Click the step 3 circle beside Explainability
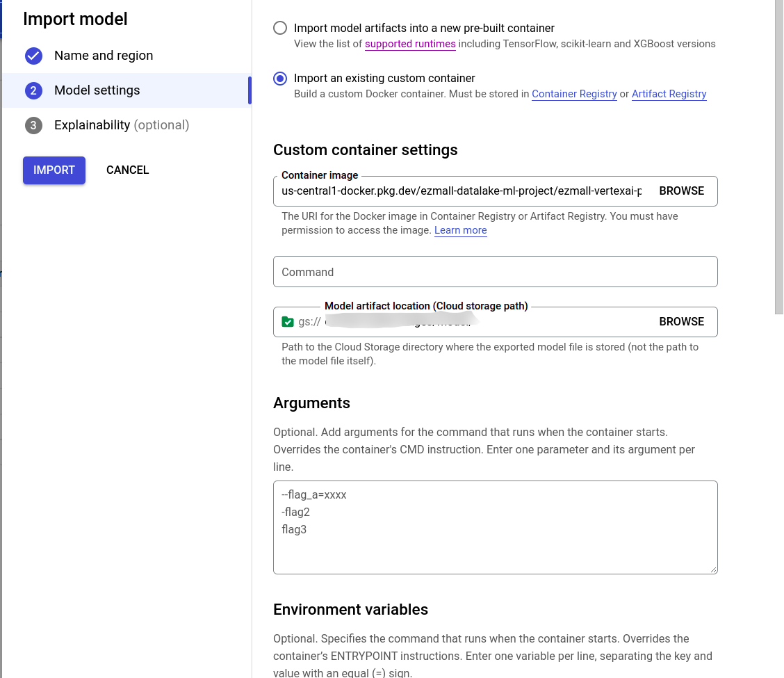 tap(33, 125)
